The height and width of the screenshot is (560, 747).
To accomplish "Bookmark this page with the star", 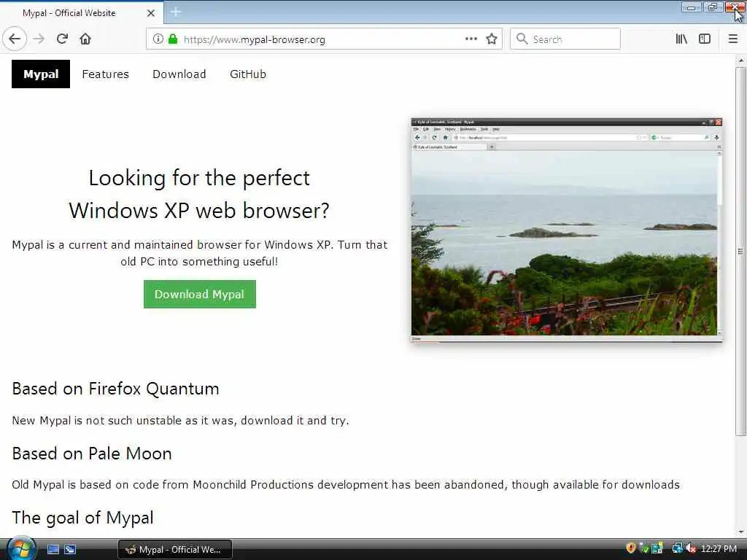I will [x=492, y=39].
